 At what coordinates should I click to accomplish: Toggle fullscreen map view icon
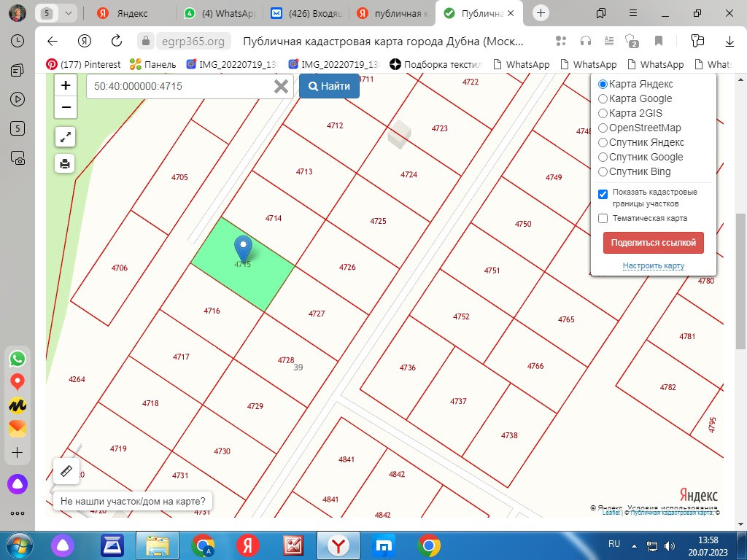65,137
